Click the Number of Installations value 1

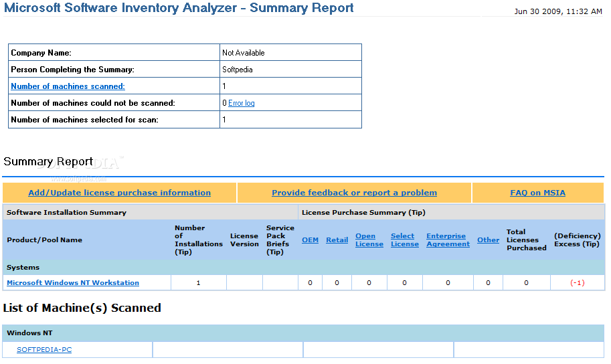(x=198, y=282)
